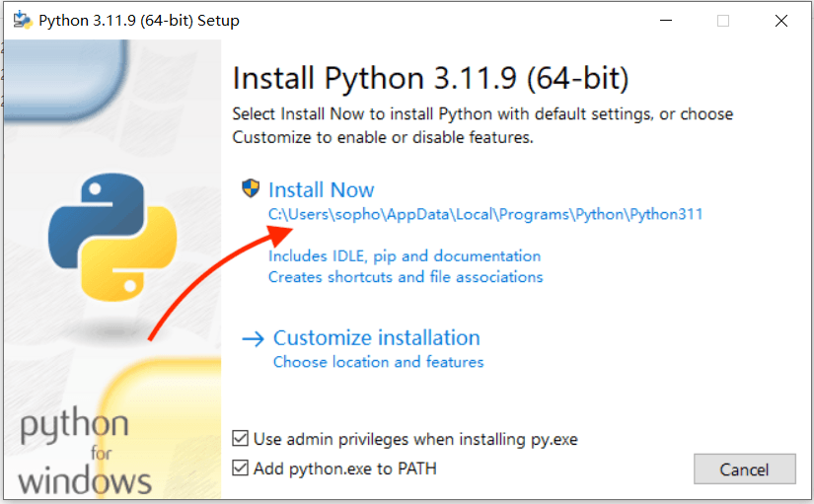Screen dimensions: 814x504
Task: Click the right arrow icon beside Customize installation
Action: coord(254,338)
